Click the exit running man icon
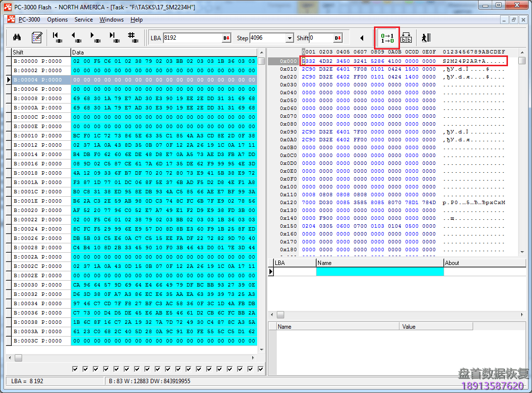Image resolution: width=532 pixels, height=393 pixels. [x=426, y=38]
